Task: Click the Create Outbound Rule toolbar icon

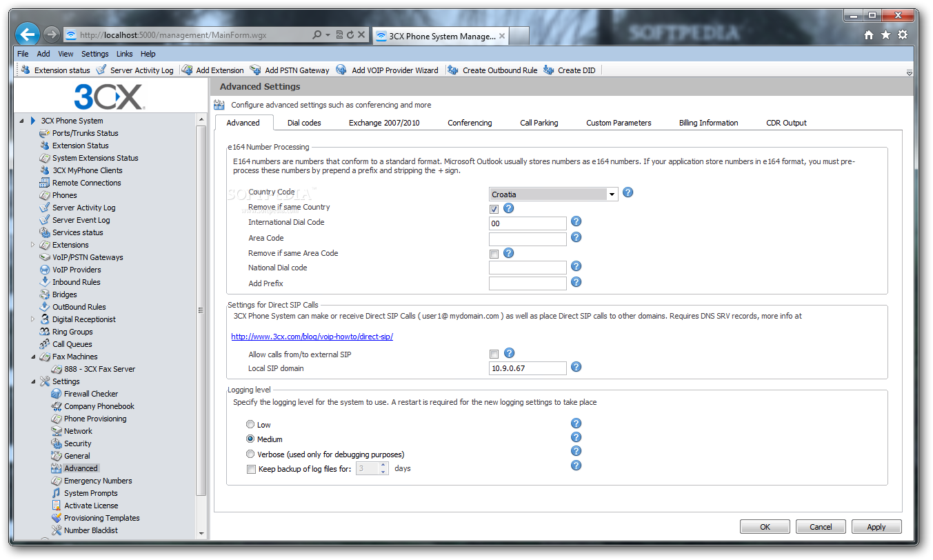Action: click(x=453, y=70)
